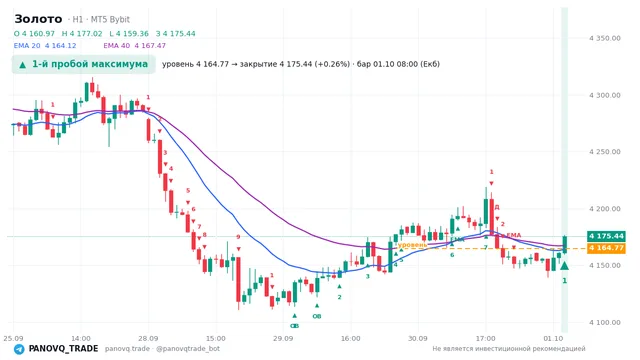Click the 28.09 date axis label
This screenshot has height=360, width=640.
click(148, 338)
